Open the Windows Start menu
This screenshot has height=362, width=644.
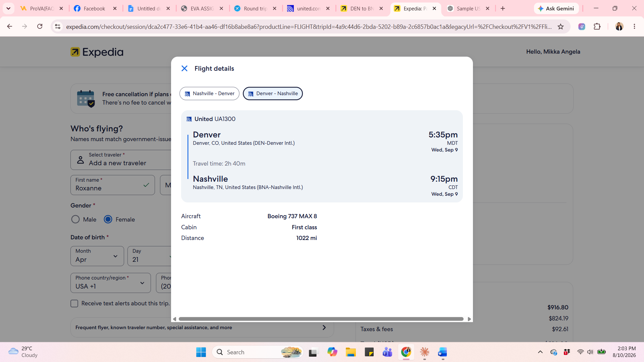pyautogui.click(x=201, y=352)
